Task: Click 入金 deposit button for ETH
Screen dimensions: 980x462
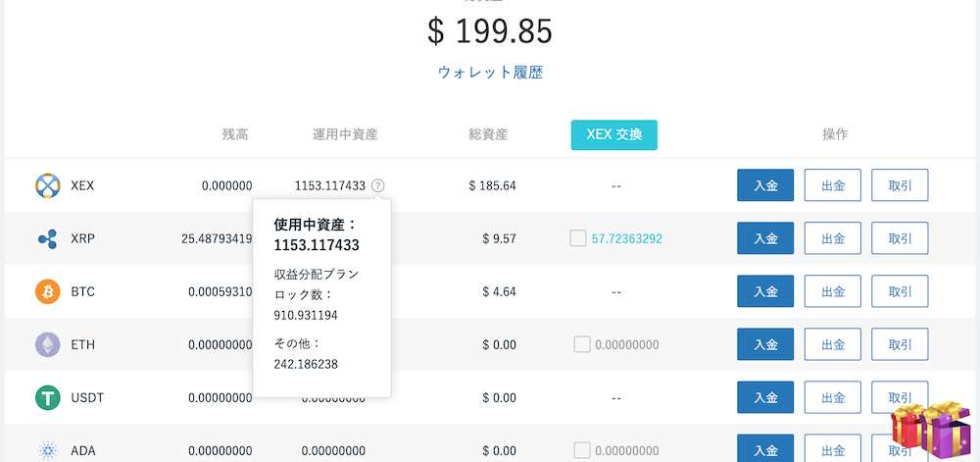Action: click(765, 344)
